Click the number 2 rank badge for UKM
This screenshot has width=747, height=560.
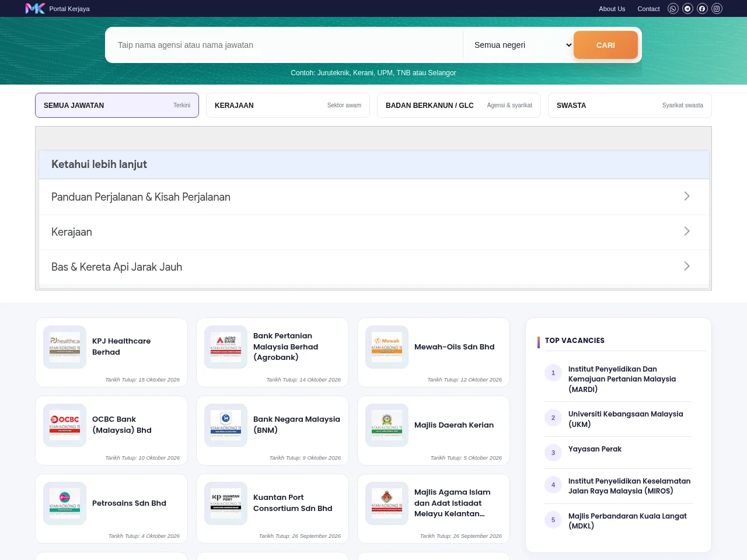(x=553, y=418)
